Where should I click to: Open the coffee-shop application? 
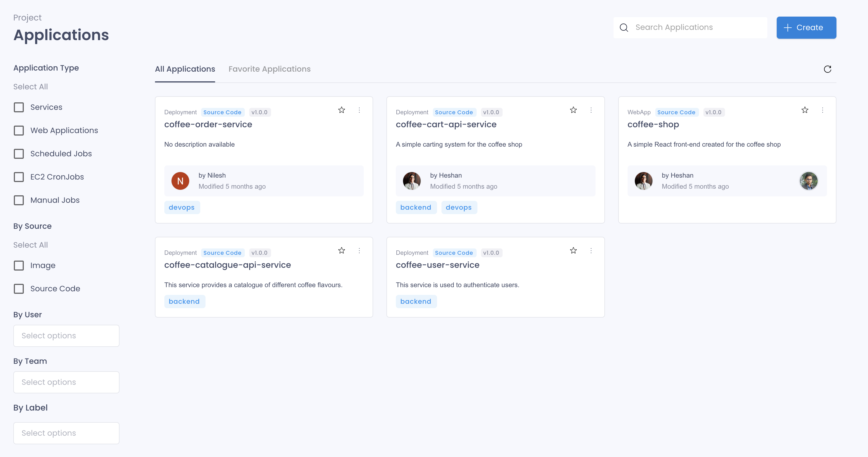[653, 124]
